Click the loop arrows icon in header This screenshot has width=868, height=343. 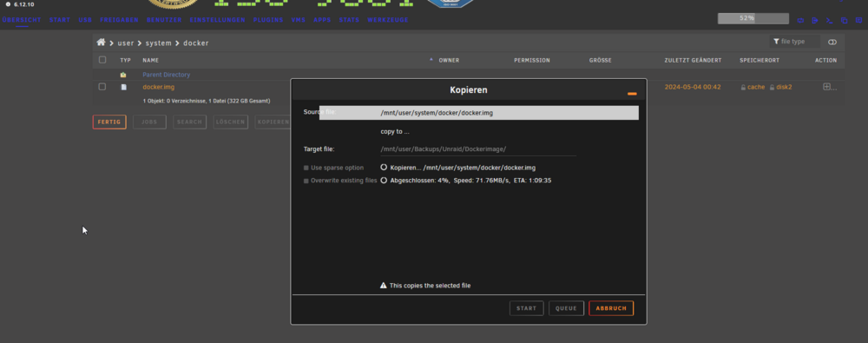[x=800, y=20]
